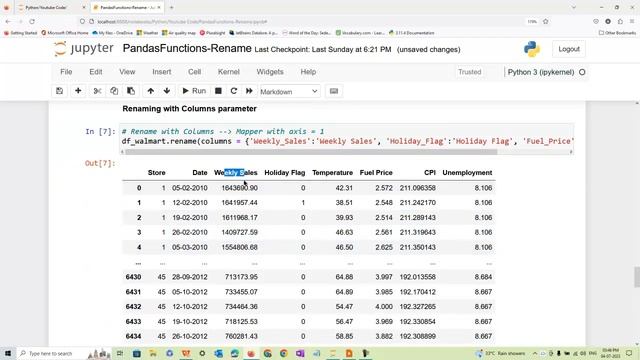Insert cell below with plus icon

[78, 91]
